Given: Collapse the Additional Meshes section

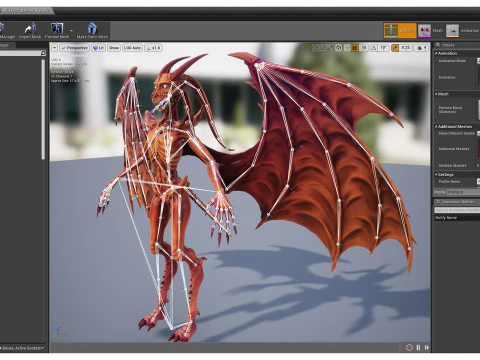Looking at the screenshot, I should click(436, 127).
